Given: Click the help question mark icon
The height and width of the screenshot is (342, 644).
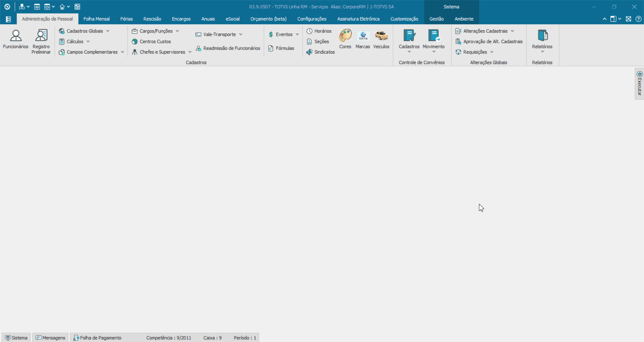Looking at the screenshot, I should (638, 19).
